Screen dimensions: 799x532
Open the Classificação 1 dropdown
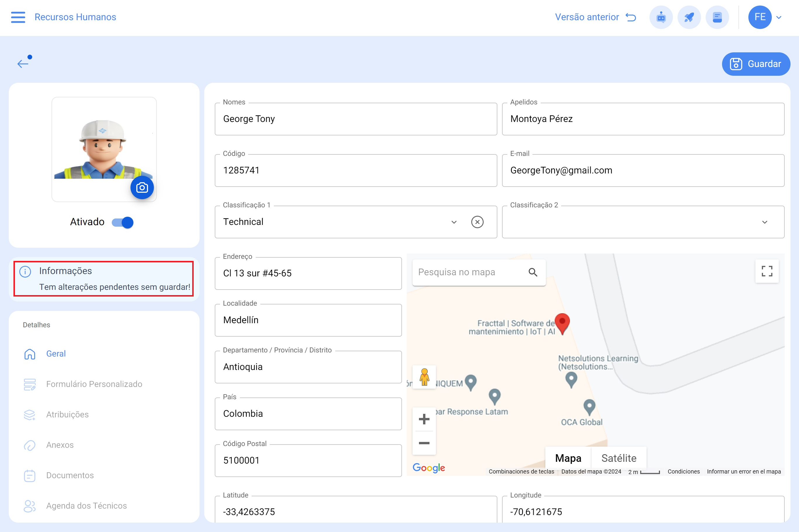(453, 222)
